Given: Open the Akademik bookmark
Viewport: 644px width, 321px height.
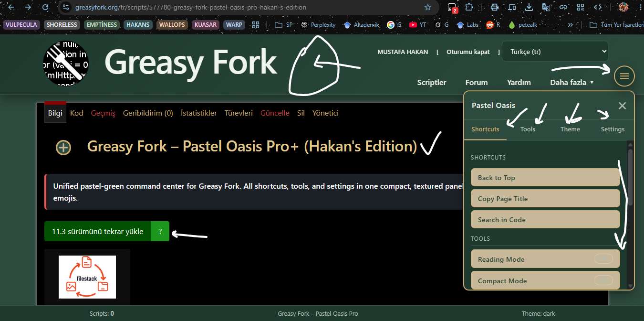Looking at the screenshot, I should 362,25.
